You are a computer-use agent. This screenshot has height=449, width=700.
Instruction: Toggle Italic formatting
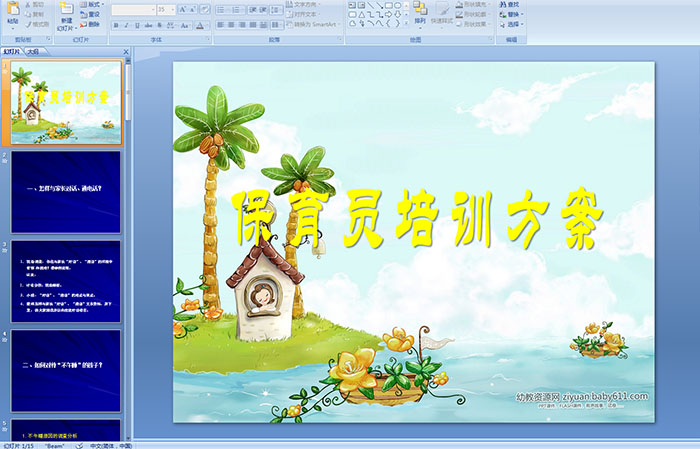(x=126, y=25)
